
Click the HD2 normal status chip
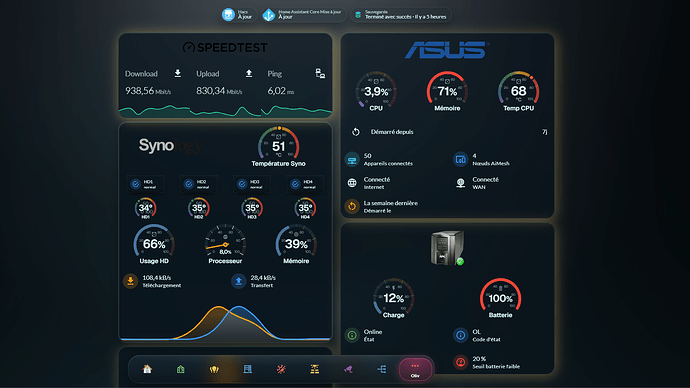199,184
